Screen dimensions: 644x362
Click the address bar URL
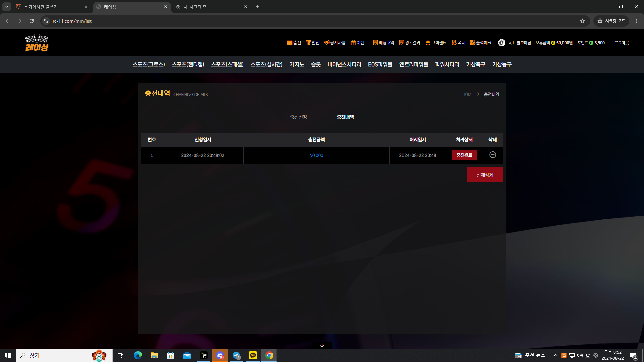click(72, 21)
